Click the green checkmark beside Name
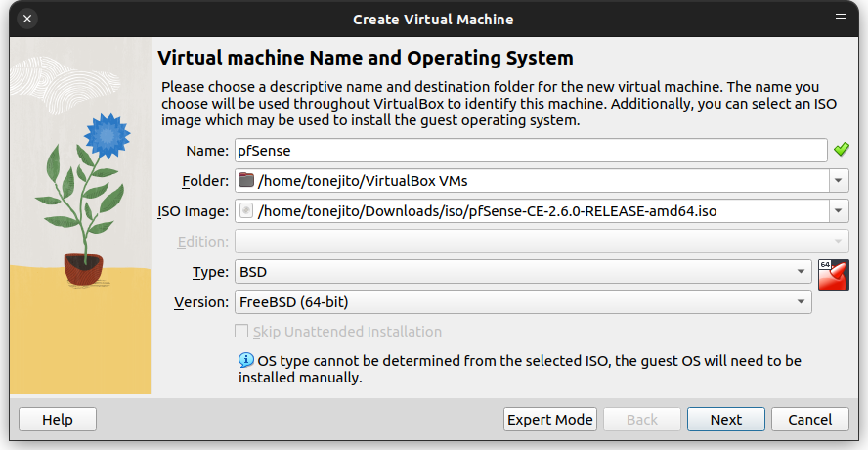Screen dimensions: 868x450 tap(842, 149)
